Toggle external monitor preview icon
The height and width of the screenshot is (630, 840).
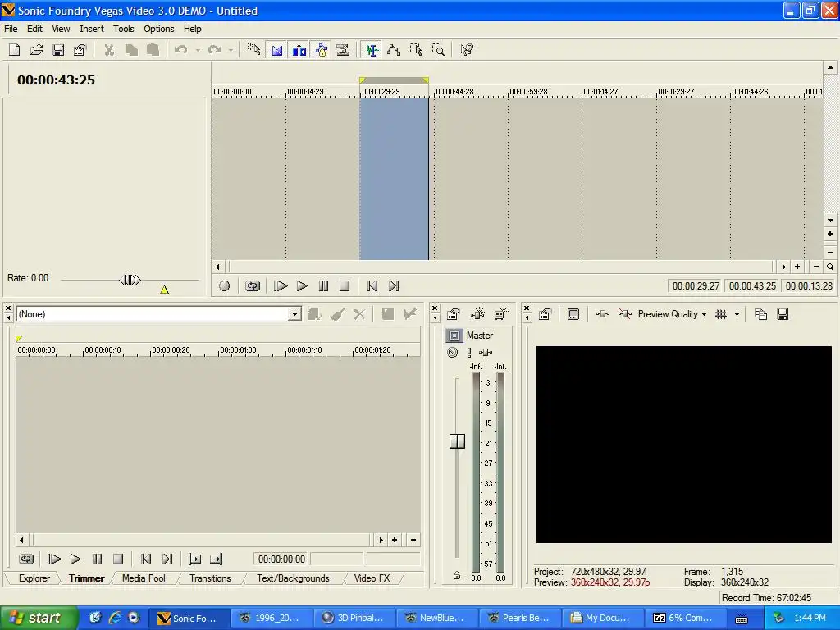click(573, 314)
